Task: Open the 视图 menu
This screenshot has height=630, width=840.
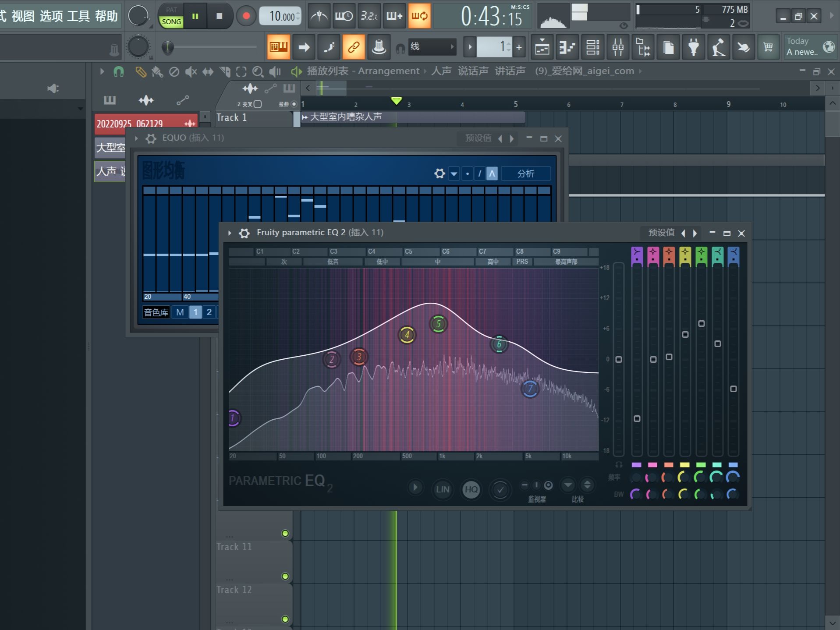Action: [23, 16]
